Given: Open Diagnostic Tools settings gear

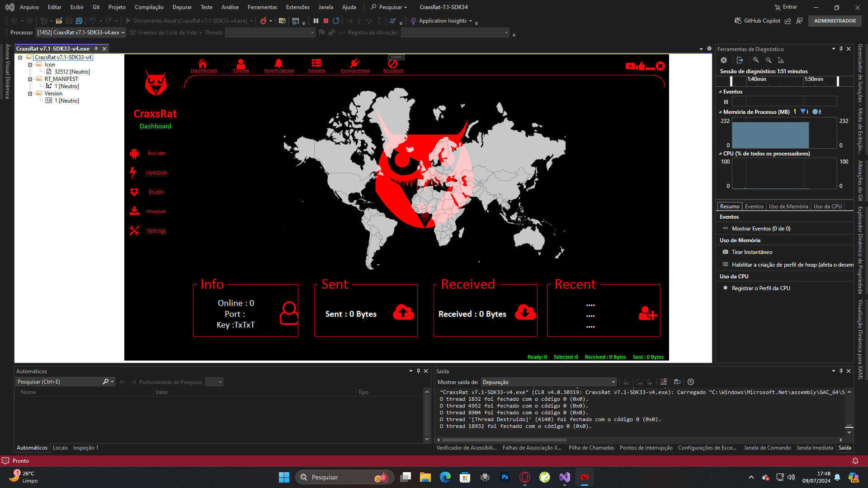Looking at the screenshot, I should click(x=724, y=60).
